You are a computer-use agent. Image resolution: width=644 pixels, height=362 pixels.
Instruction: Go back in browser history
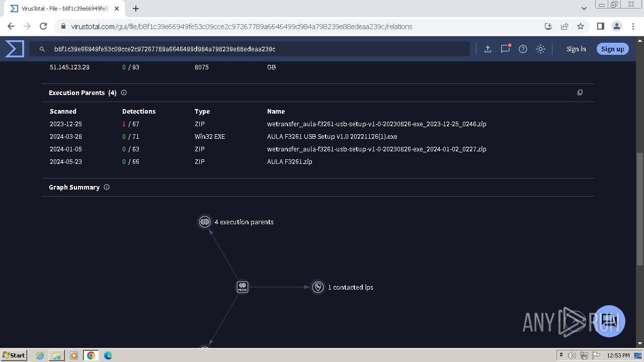pyautogui.click(x=11, y=26)
